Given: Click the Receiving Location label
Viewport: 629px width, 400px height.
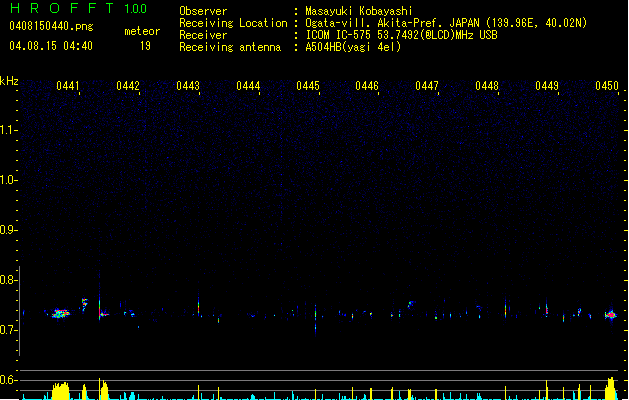Looking at the screenshot, I should 233,23.
